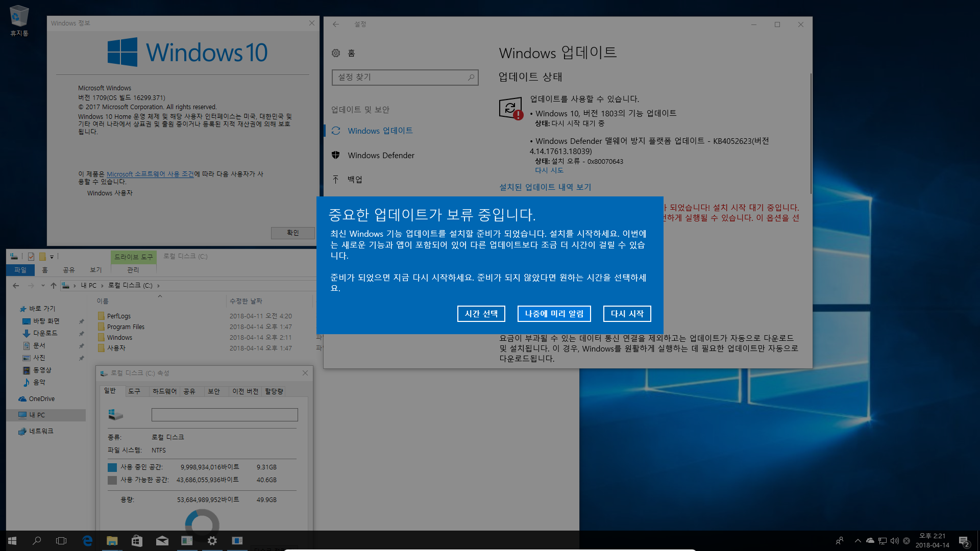Switch to the 도구 tab in disk properties
980x551 pixels.
tap(134, 391)
